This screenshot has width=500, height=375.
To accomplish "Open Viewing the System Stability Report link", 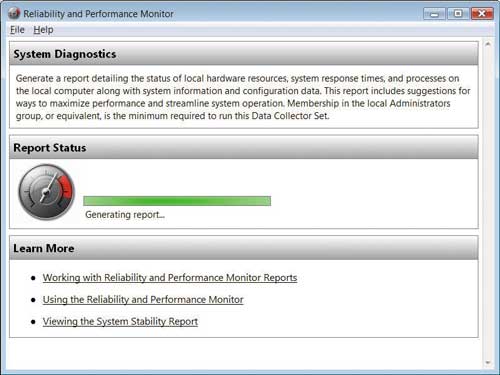I will coord(120,321).
